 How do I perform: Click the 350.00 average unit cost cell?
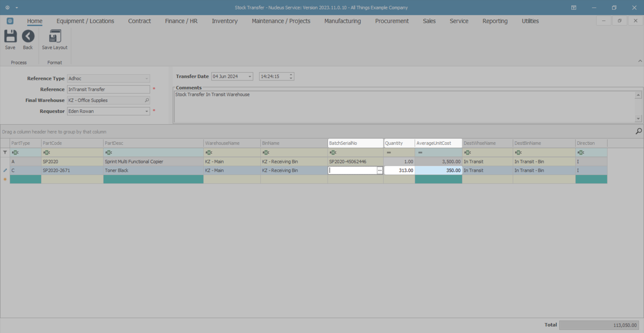(438, 171)
